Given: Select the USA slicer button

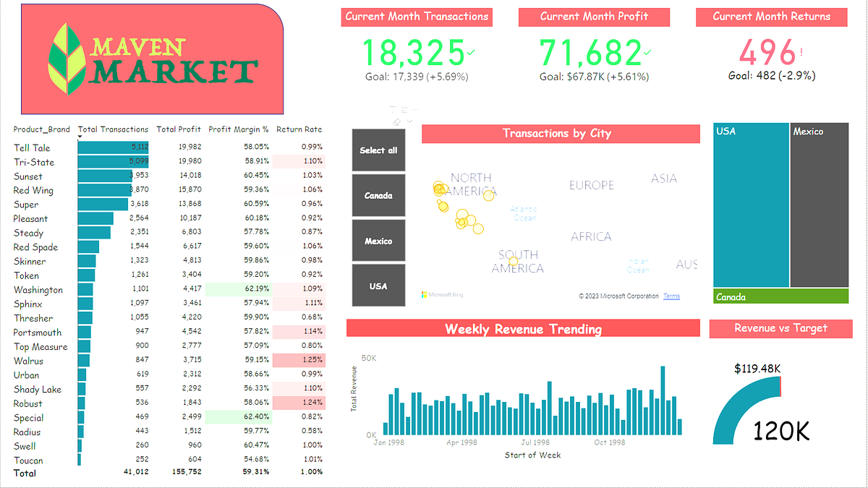Looking at the screenshot, I should point(378,285).
